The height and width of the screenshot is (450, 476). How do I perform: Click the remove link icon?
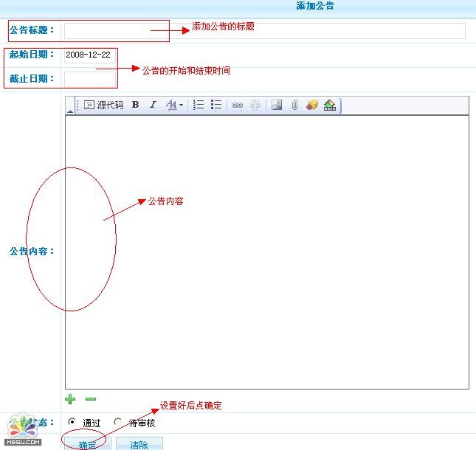point(255,105)
